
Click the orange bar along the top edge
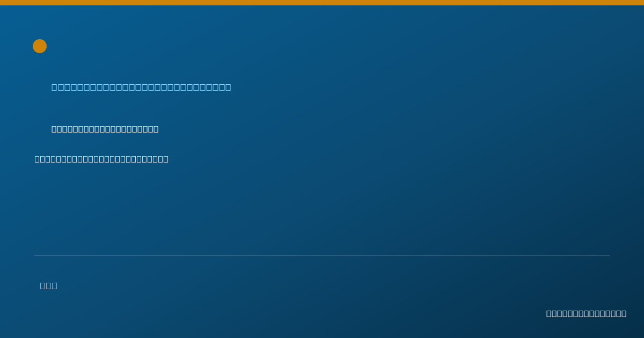(322, 3)
